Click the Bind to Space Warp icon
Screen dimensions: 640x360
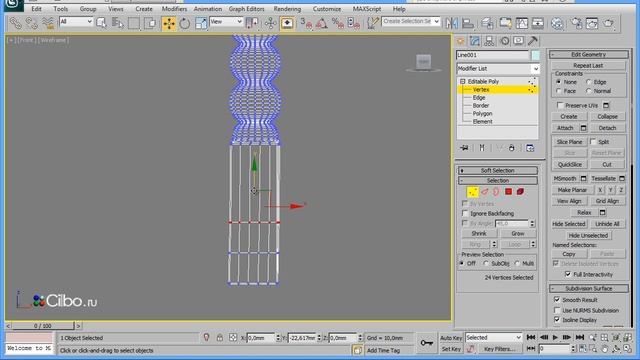point(48,23)
